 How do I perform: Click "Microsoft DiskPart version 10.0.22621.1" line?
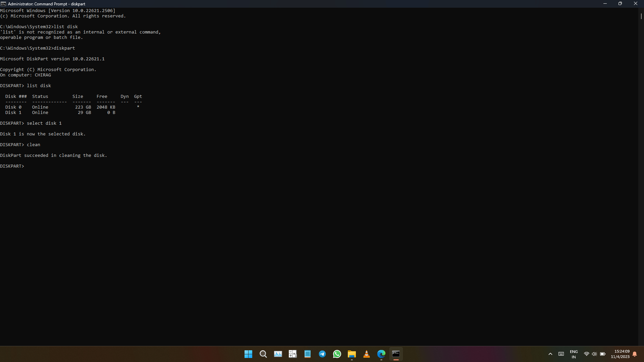[x=52, y=59]
